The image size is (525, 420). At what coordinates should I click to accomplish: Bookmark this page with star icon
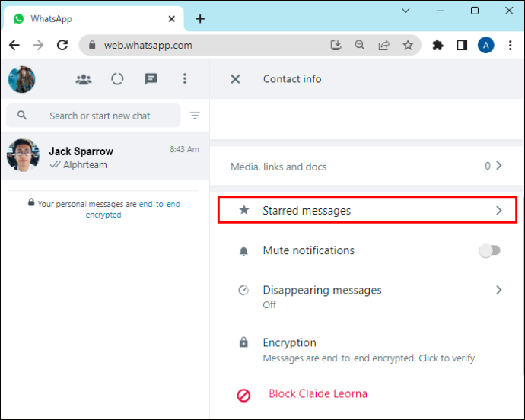coord(408,45)
